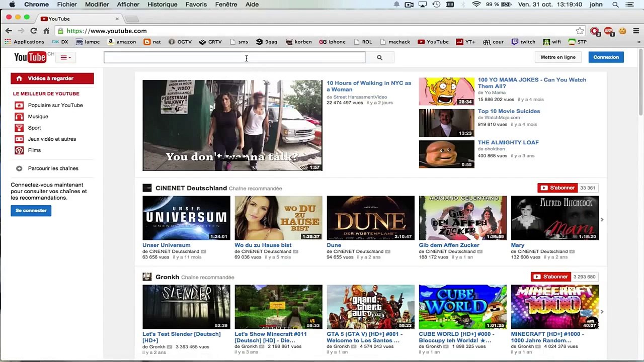Click the browser home icon

[46, 31]
